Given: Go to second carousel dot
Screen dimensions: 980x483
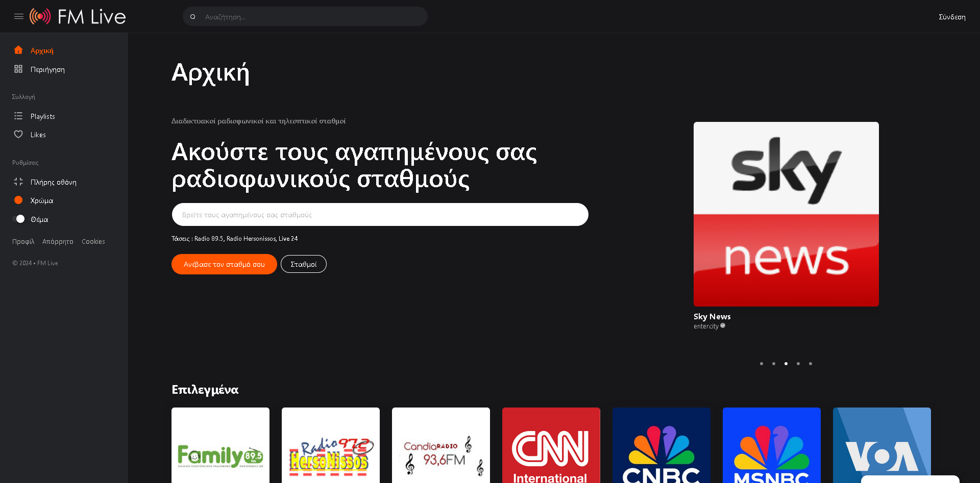Looking at the screenshot, I should point(774,364).
